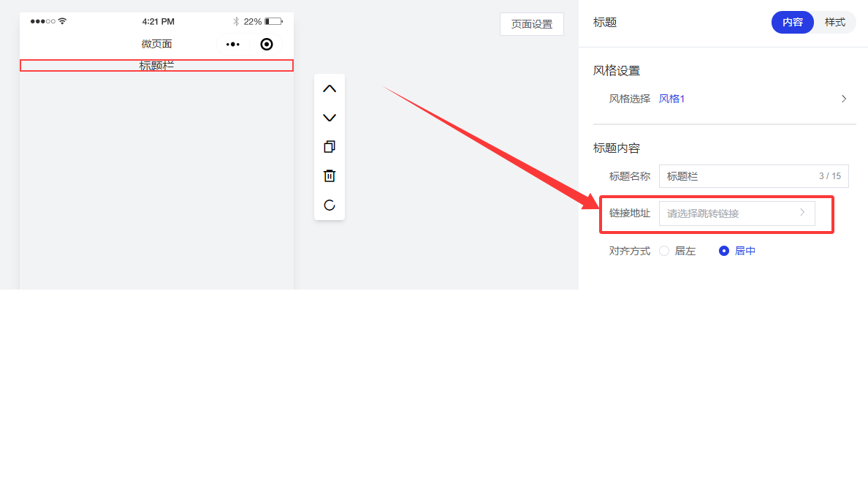This screenshot has height=495, width=868.
Task: Switch to the 样式 tab
Action: click(834, 22)
